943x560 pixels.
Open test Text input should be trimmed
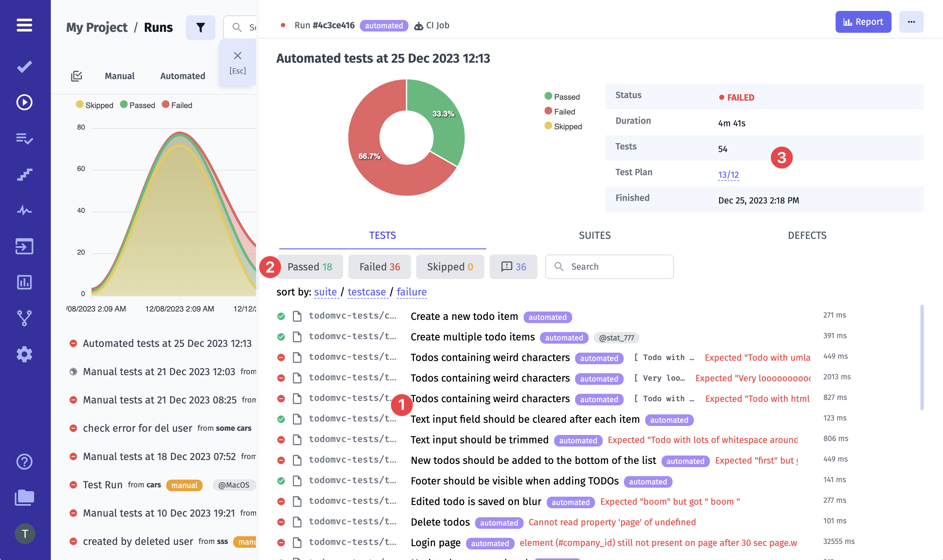(480, 440)
